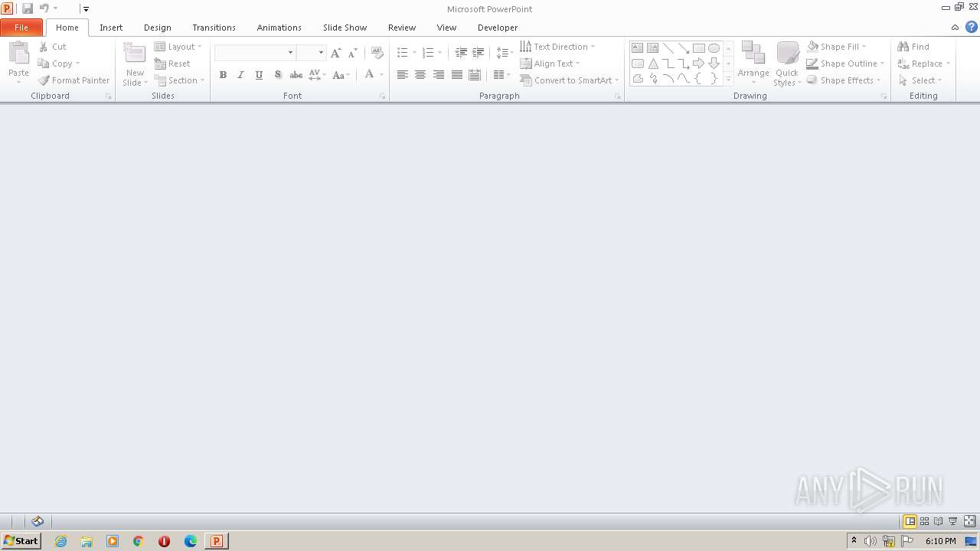Open the Arrange menu
This screenshot has width=980, height=551.
tap(753, 64)
